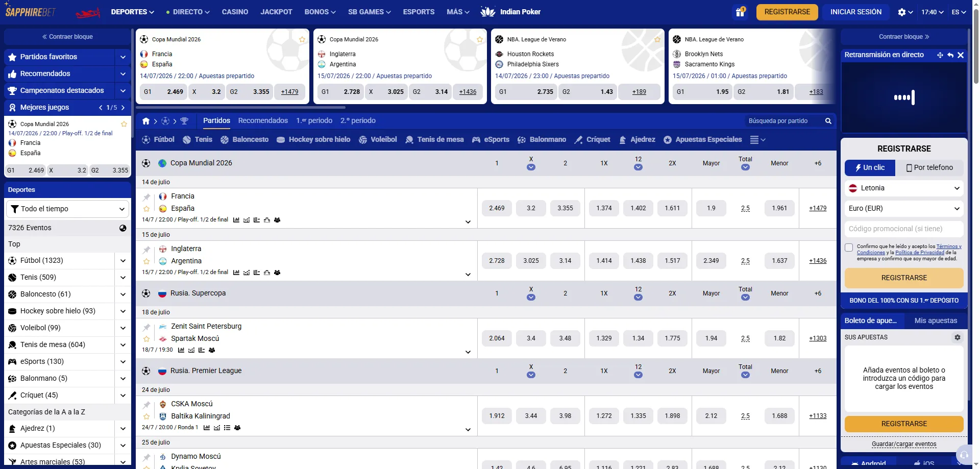This screenshot has width=980, height=469.
Task: Expand the Fútbol (1323) category
Action: pos(123,261)
